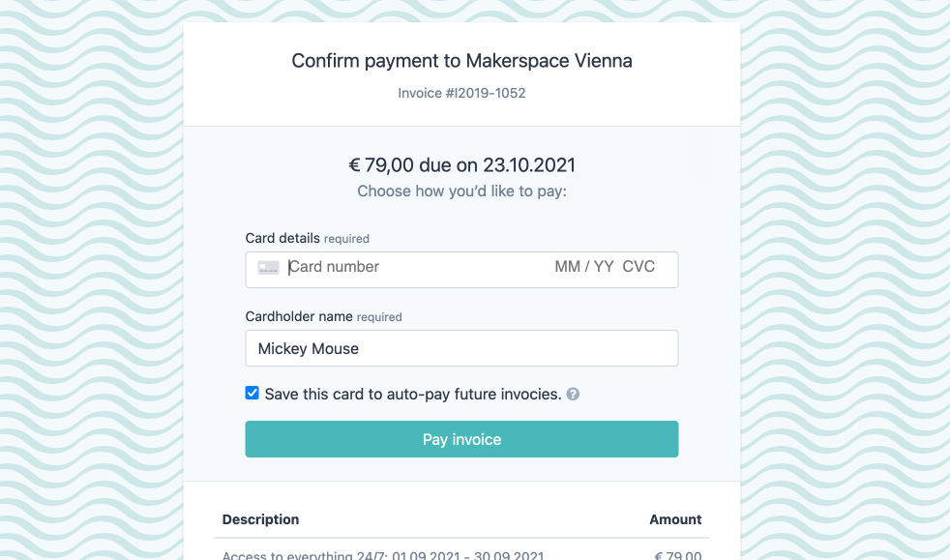Select the Invoice #I2019-1052 text
The height and width of the screenshot is (560, 950).
(x=461, y=93)
